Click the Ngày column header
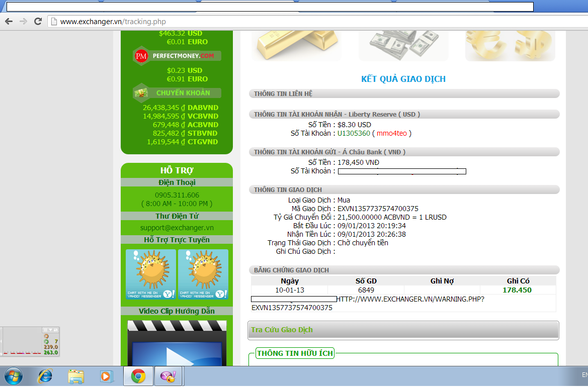This screenshot has width=588, height=387. (x=290, y=281)
